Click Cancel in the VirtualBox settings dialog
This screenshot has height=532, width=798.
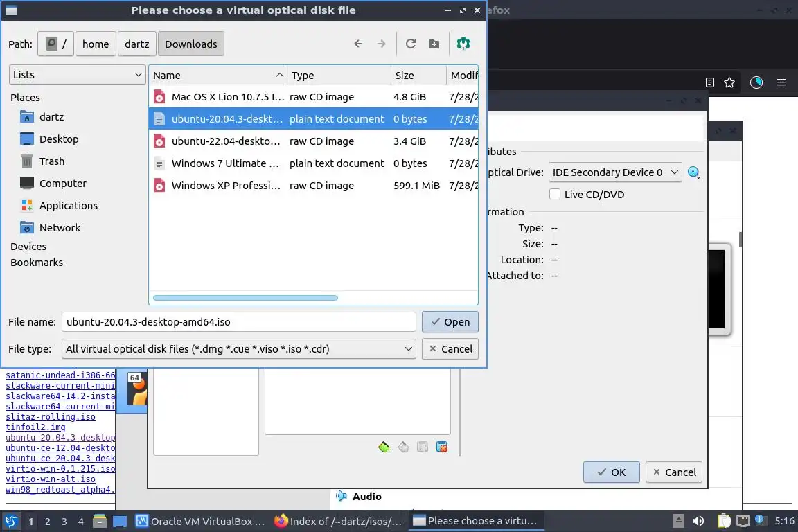pos(674,472)
